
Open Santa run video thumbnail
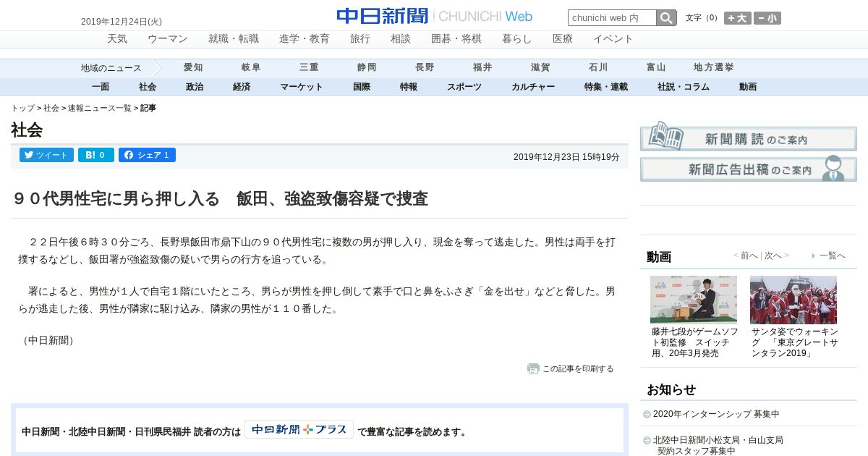pos(793,299)
